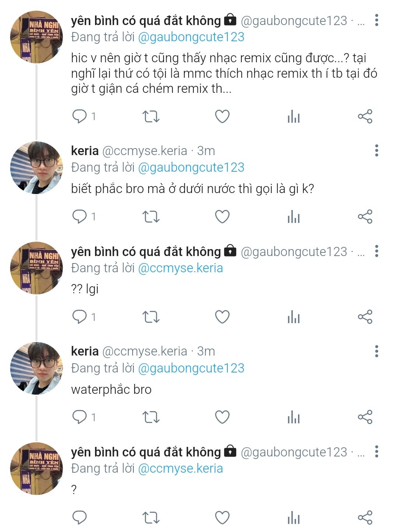Image resolution: width=398 pixels, height=532 pixels.
Task: Open @ccmyse.keria mention above '?? lgi'
Action: 180,268
